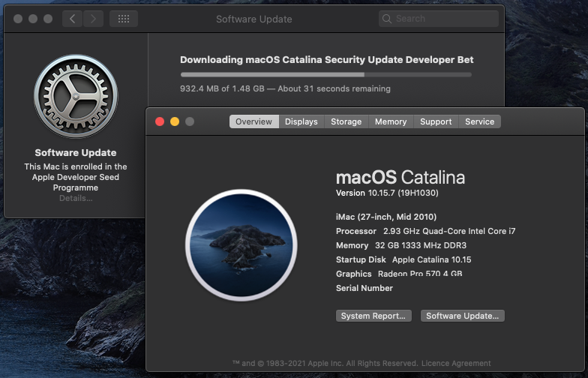
Task: Close the About This Mac window
Action: tap(160, 121)
